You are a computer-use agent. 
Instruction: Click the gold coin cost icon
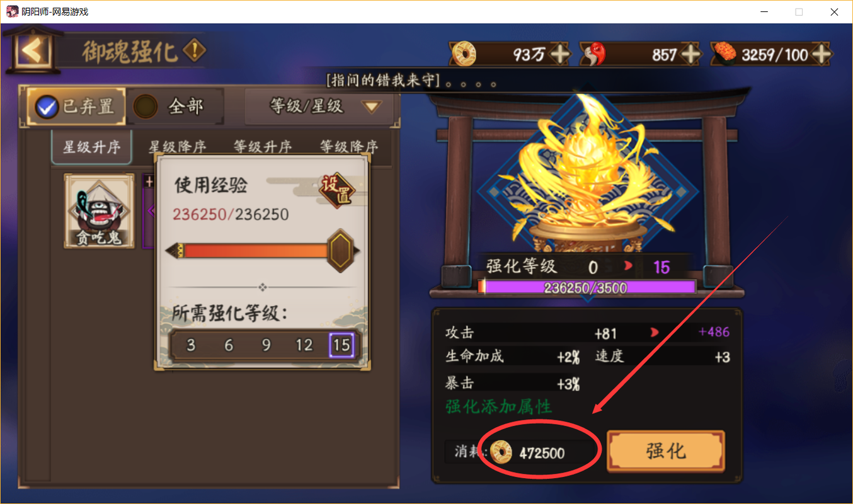pyautogui.click(x=501, y=452)
